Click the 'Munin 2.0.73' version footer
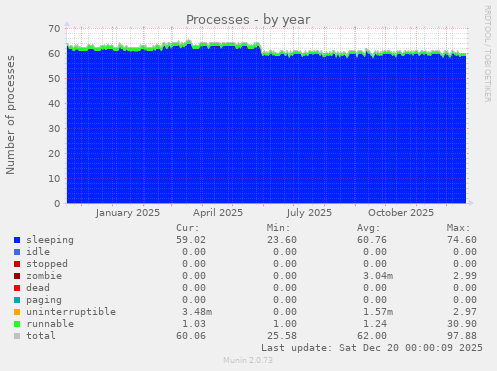Viewport: 497px width, 371px height. 248,360
